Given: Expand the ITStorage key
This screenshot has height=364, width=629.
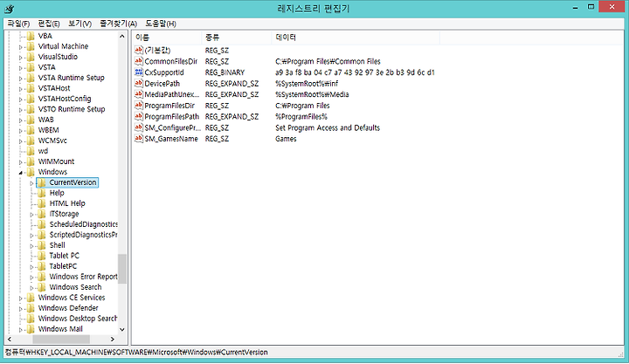Looking at the screenshot, I should pos(31,215).
